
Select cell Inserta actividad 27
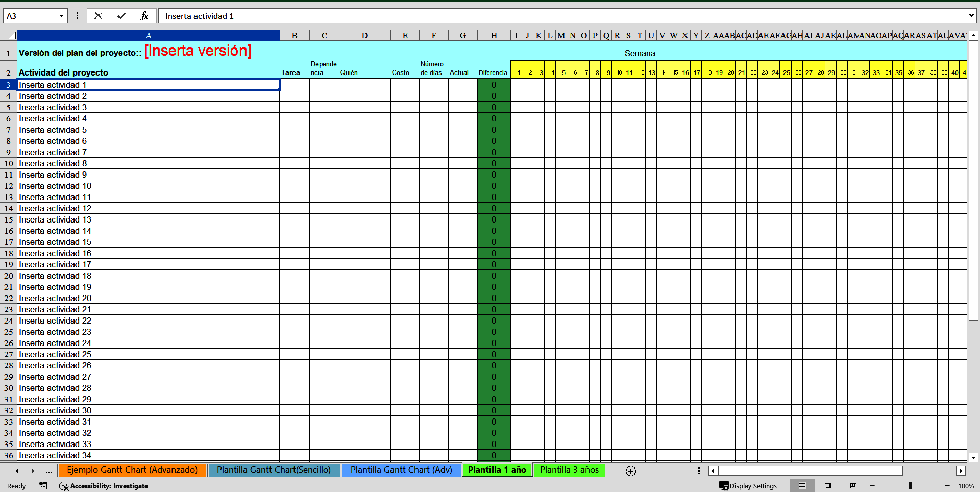149,377
